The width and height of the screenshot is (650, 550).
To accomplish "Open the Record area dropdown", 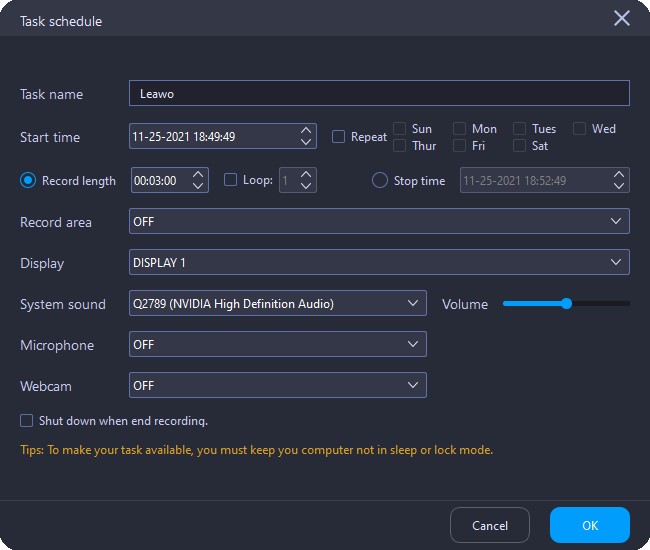I will [379, 221].
